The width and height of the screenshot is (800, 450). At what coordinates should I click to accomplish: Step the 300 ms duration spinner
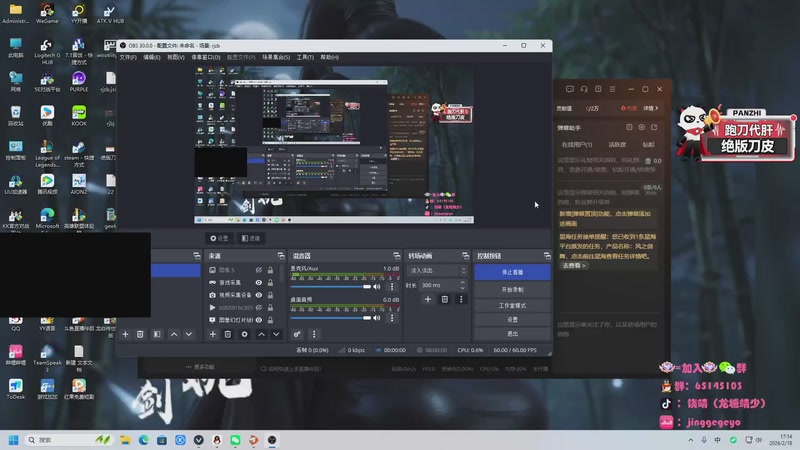[463, 285]
